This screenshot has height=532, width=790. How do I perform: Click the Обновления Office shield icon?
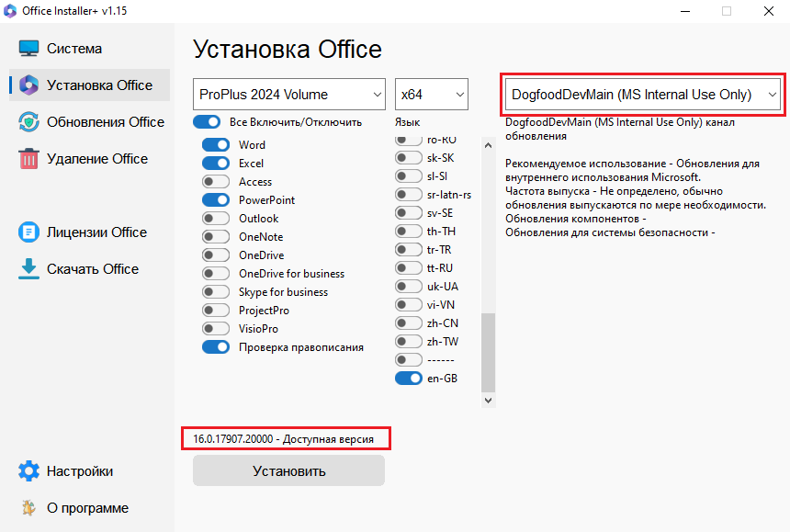(28, 122)
